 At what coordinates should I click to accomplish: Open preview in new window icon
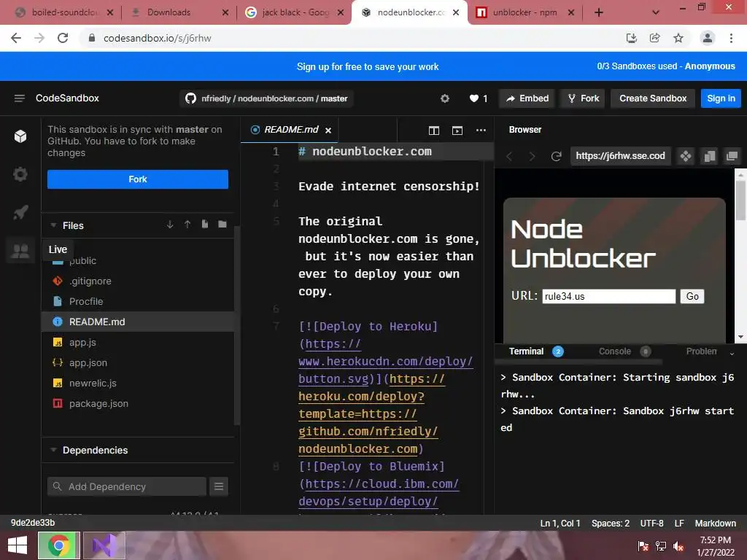[732, 156]
